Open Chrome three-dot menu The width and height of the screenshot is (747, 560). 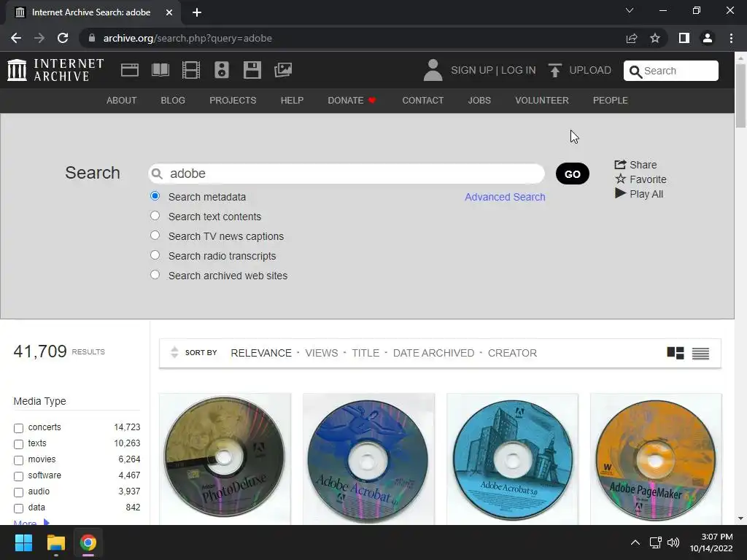pyautogui.click(x=731, y=38)
